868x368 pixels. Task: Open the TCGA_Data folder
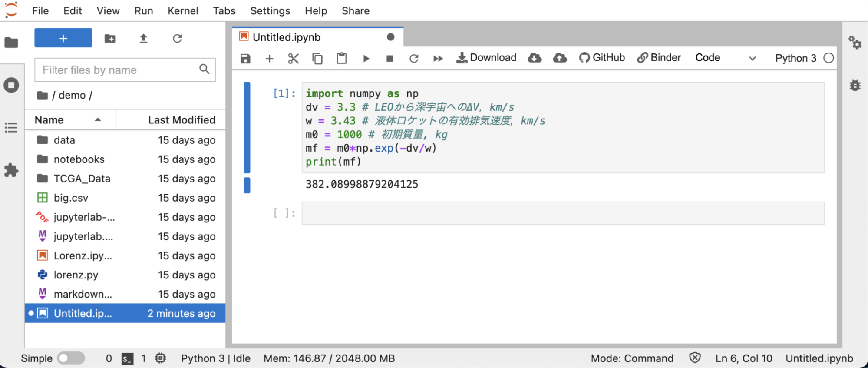coord(125,179)
